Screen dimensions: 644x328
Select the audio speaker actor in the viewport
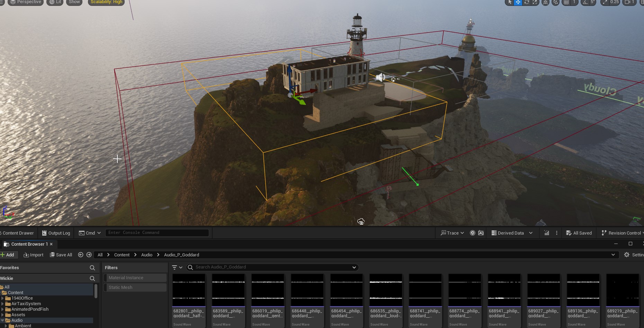click(380, 78)
